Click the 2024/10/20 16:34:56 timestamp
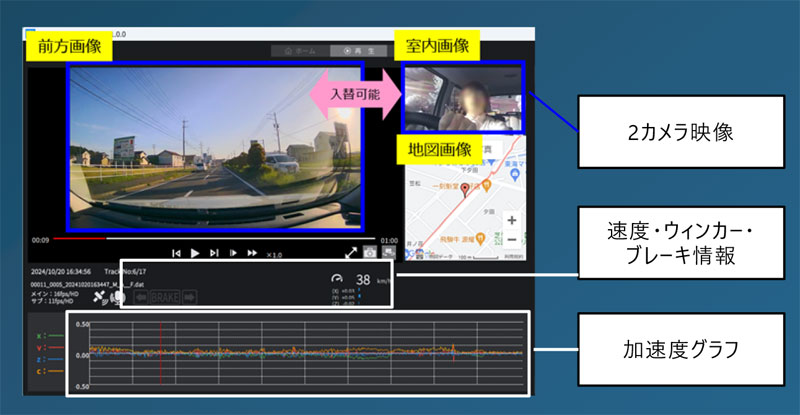Screen dimensions: 800x415 (x=61, y=272)
